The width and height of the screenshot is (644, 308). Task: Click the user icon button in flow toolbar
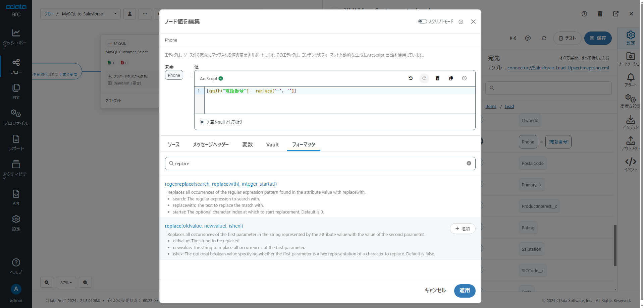pos(129,14)
